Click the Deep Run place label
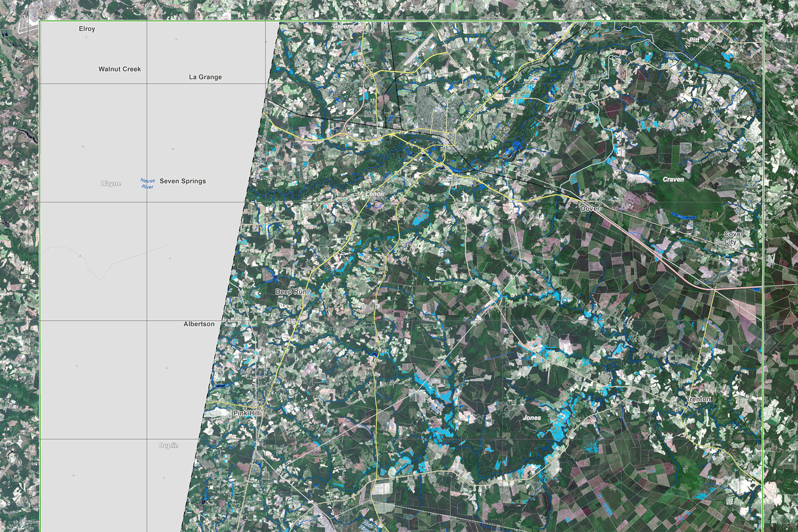This screenshot has height=532, width=798. 291,292
